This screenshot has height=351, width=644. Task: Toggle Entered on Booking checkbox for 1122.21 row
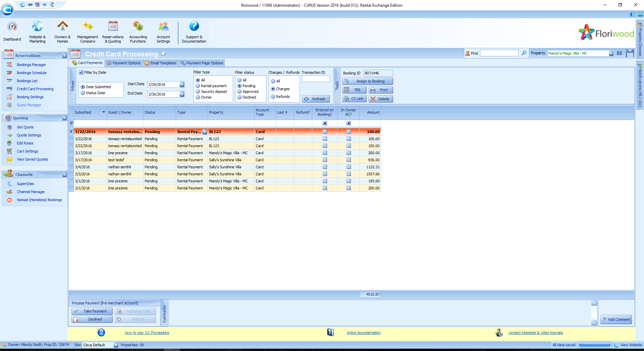tap(325, 167)
